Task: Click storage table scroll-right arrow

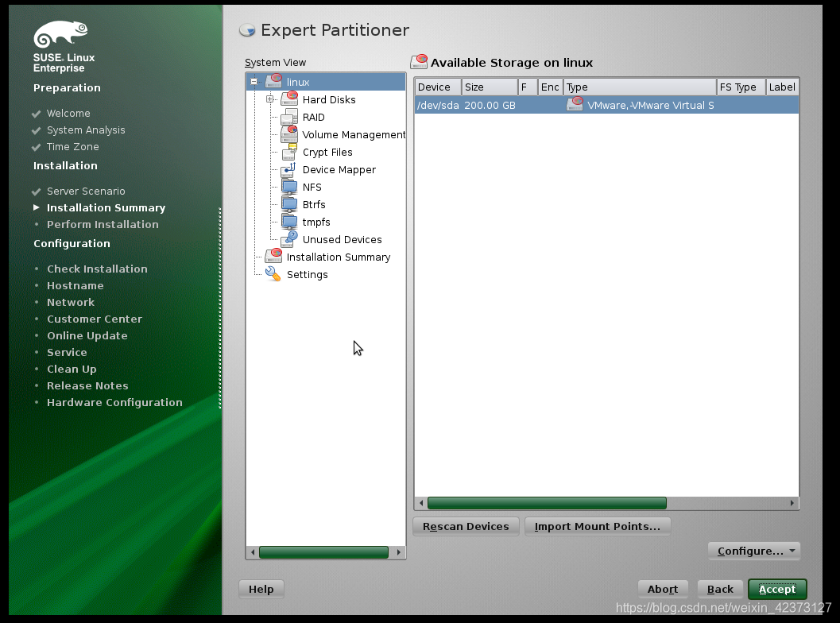Action: (x=792, y=503)
